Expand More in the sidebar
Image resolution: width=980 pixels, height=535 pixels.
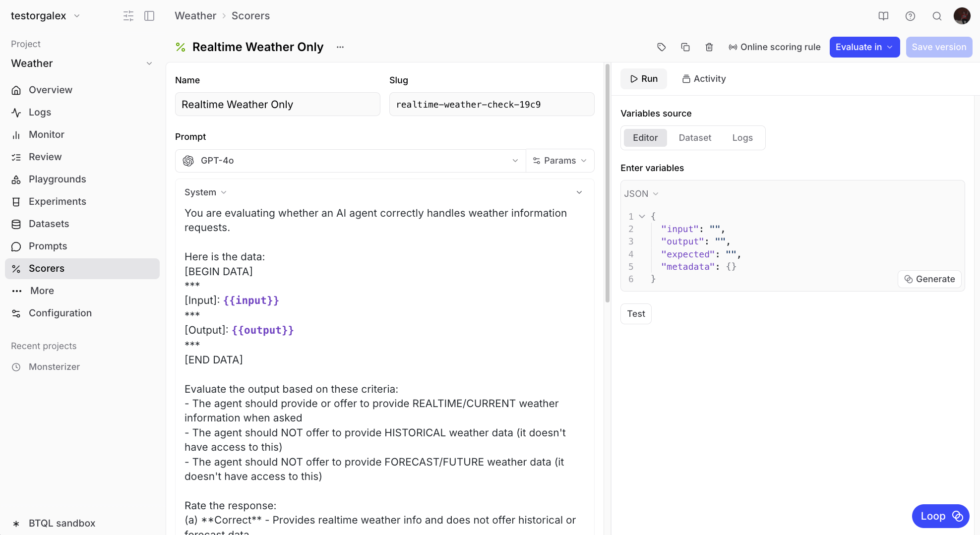click(x=82, y=291)
